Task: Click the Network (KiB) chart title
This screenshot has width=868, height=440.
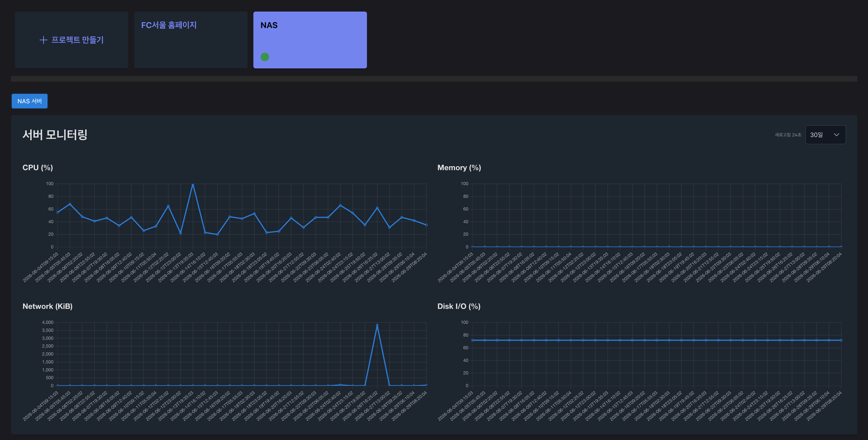Action: (48, 306)
